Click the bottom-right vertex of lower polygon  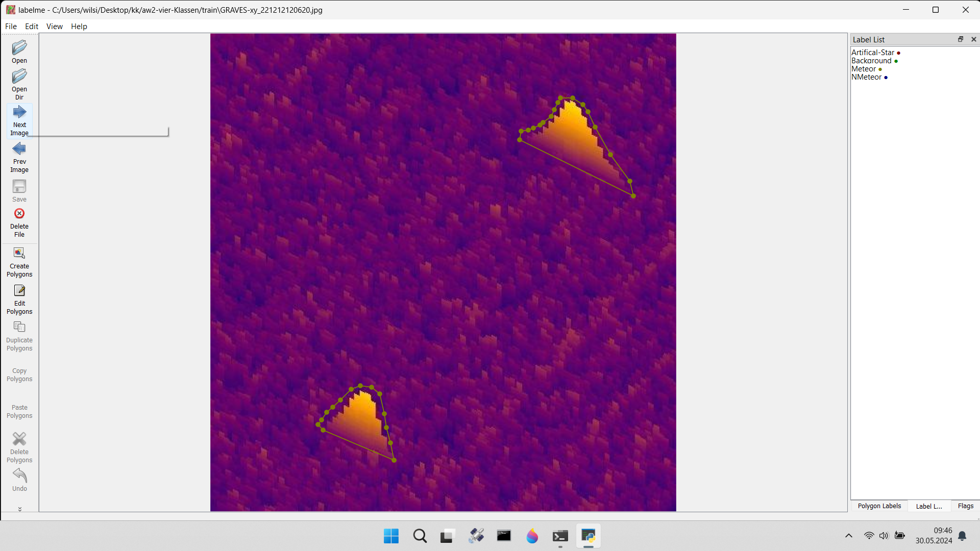coord(394,460)
